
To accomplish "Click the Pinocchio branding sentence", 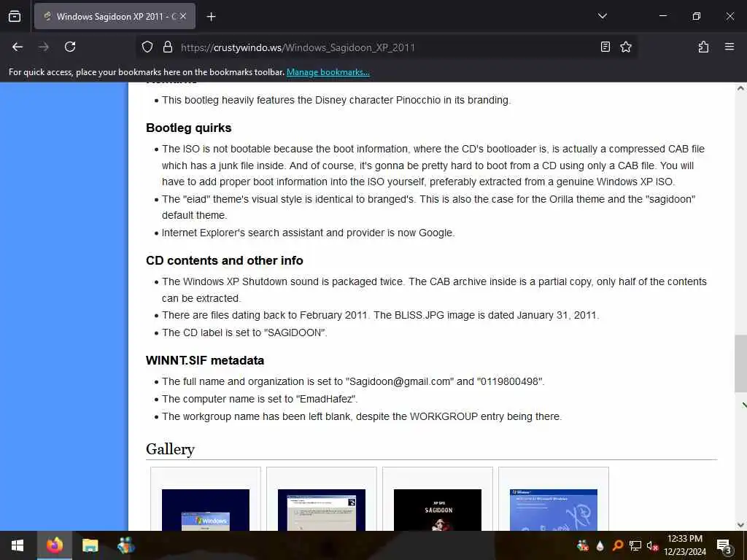I will pos(336,100).
